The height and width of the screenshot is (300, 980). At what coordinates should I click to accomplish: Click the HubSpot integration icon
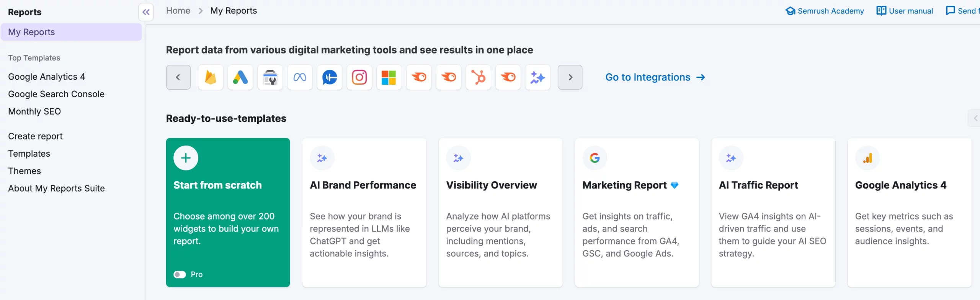click(479, 77)
